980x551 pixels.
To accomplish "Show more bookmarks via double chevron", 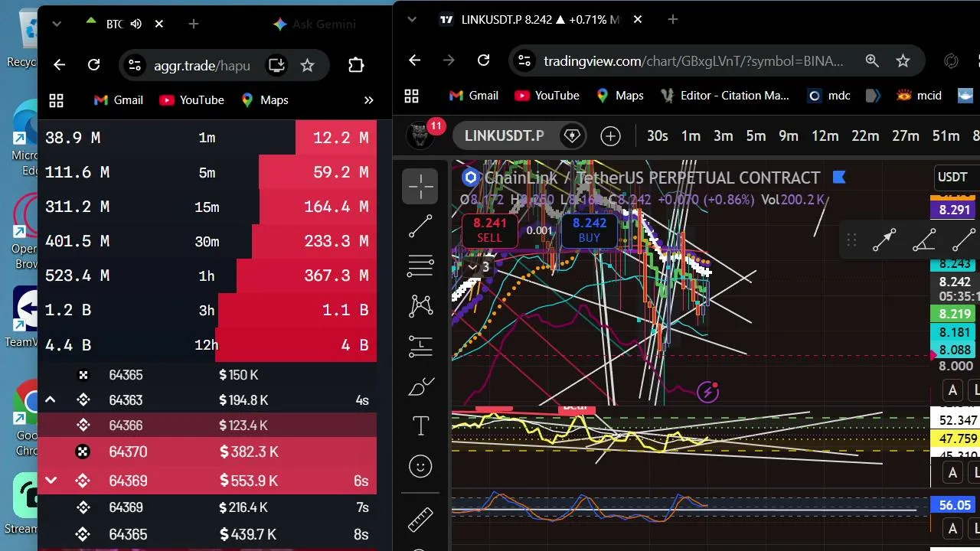I will pos(368,100).
